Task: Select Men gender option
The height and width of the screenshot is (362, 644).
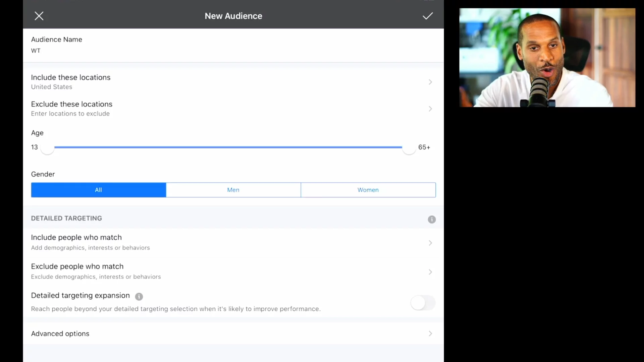Action: click(x=233, y=190)
